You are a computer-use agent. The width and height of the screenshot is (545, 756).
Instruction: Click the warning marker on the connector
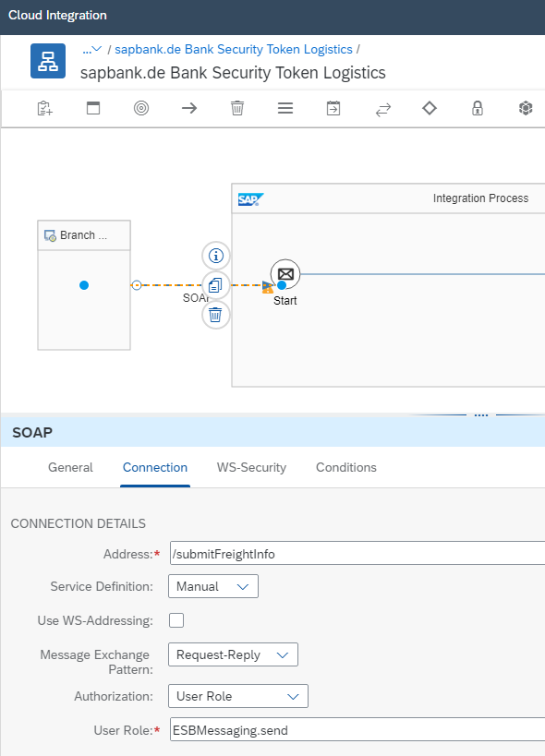coord(268,290)
